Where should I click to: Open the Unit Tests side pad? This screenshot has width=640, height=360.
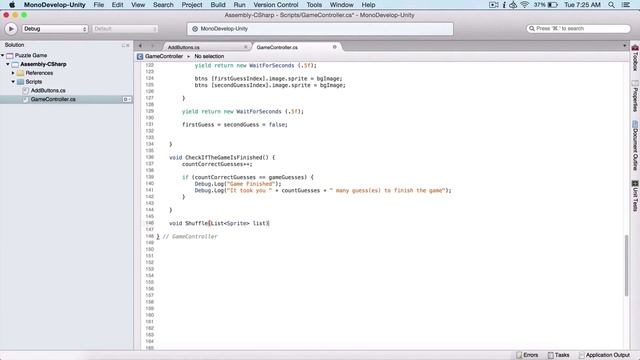tap(635, 196)
